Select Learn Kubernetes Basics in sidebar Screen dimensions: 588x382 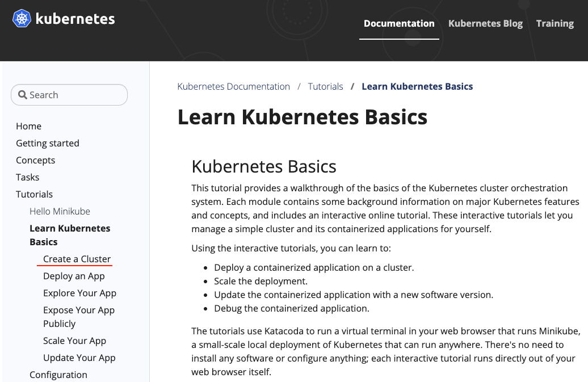coord(69,235)
